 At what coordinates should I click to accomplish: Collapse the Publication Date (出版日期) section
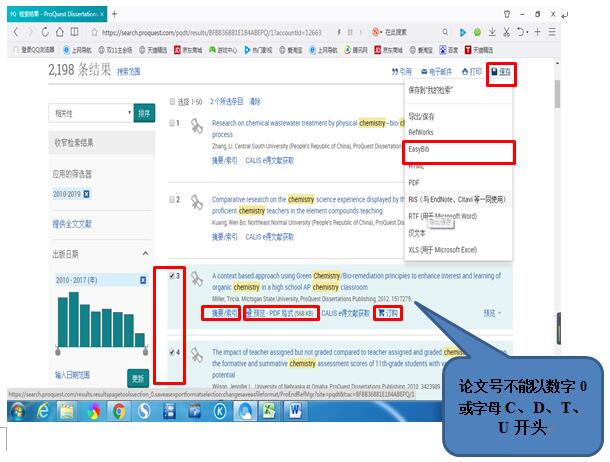coord(147,254)
